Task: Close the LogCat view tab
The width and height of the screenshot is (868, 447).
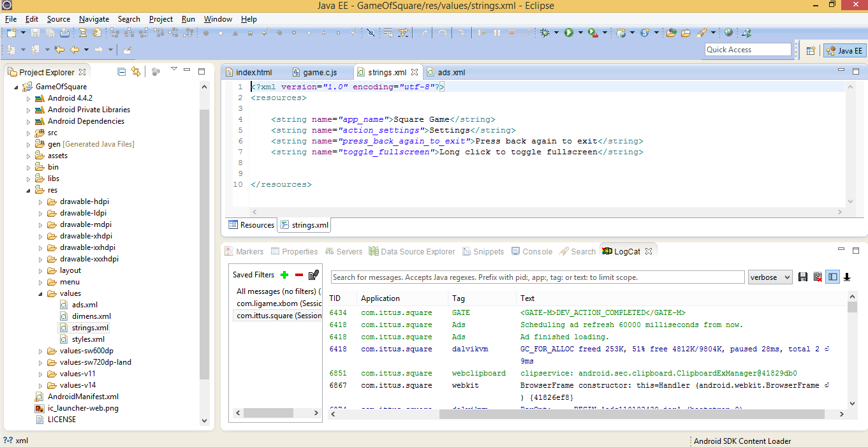Action: point(649,251)
